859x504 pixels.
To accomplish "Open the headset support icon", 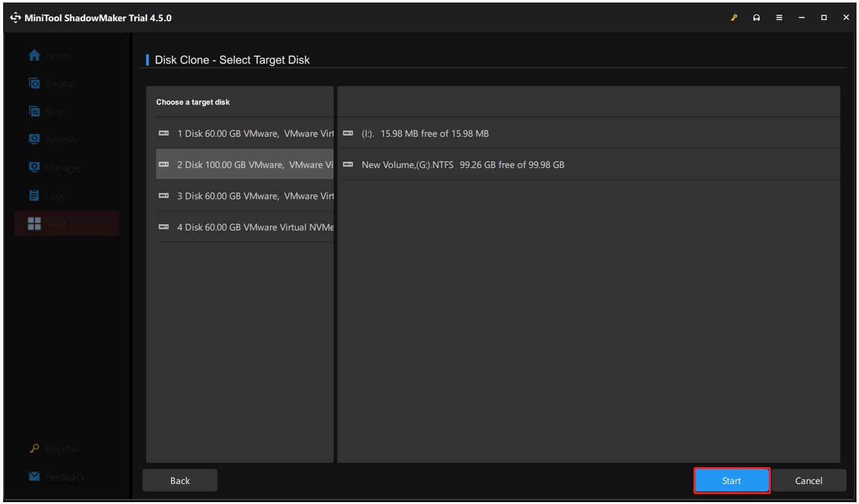I will click(757, 18).
